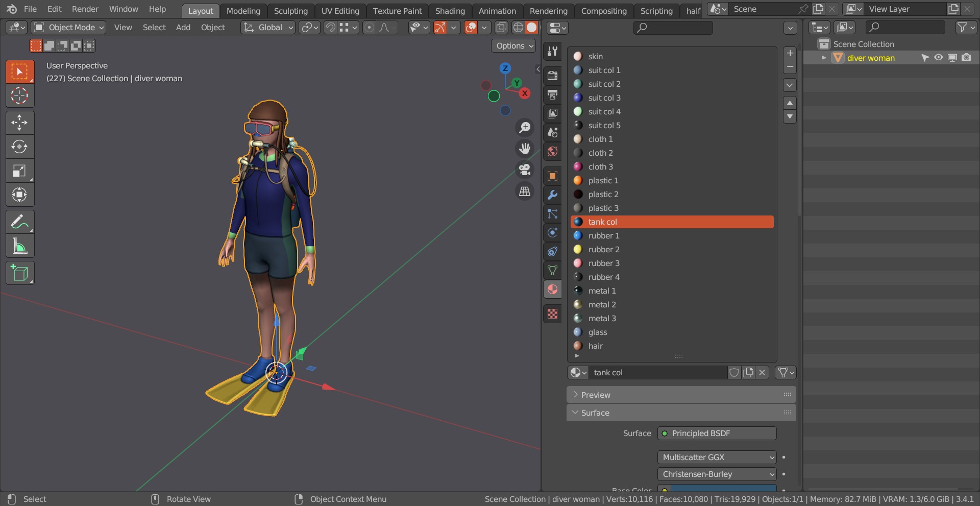
Task: Expand the Preview panel
Action: [x=681, y=395]
